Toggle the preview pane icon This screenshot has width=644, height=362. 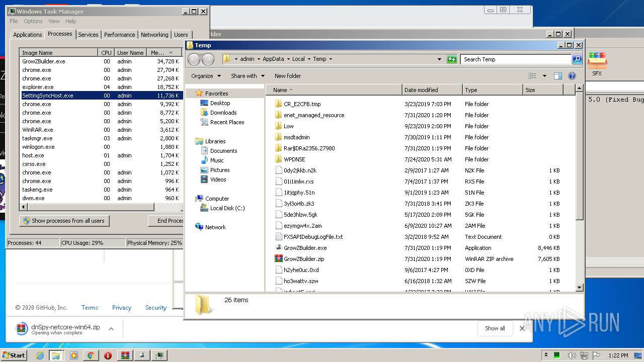tap(557, 76)
